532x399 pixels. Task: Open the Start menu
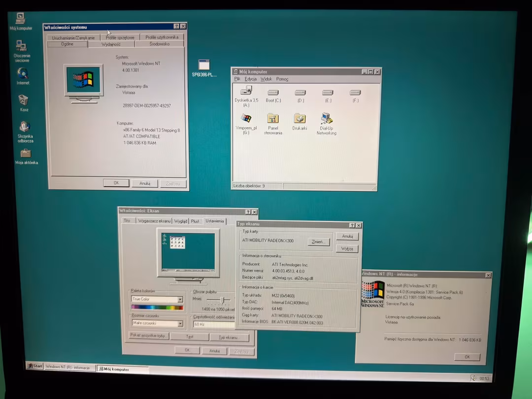[x=35, y=366]
